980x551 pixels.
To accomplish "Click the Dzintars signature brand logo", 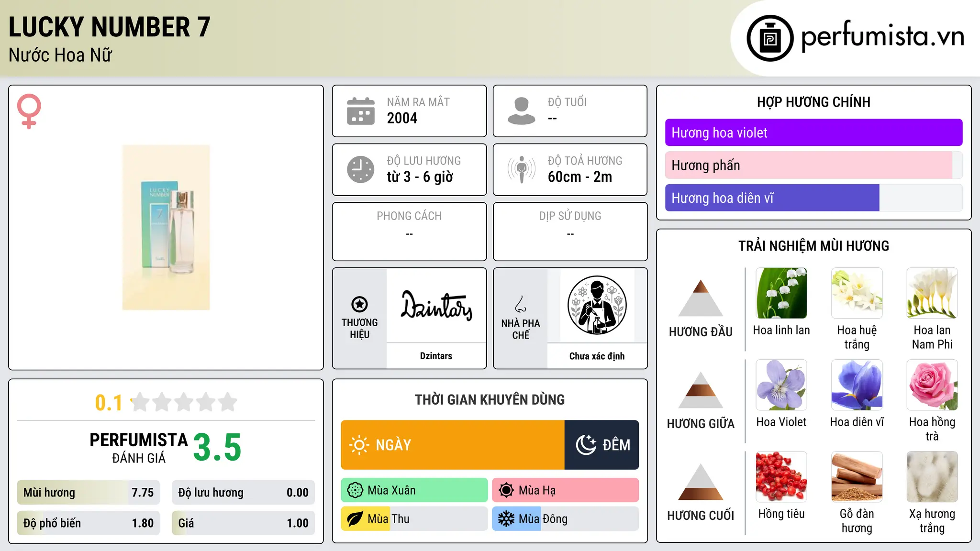I will (x=436, y=305).
